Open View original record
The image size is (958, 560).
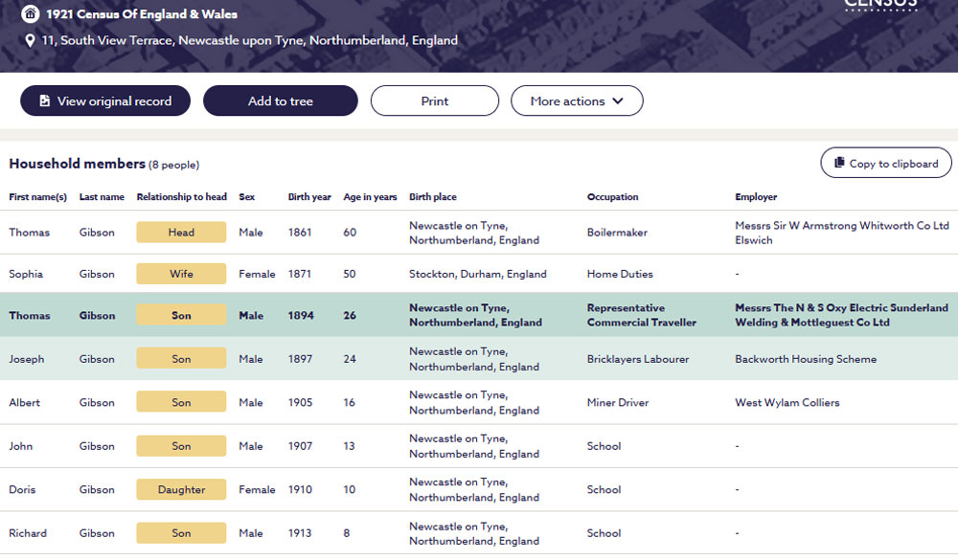[105, 101]
